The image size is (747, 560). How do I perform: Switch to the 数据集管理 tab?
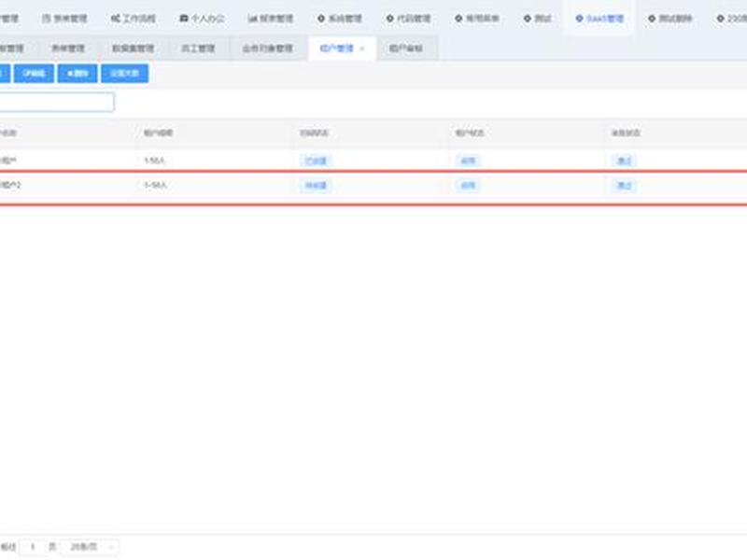133,49
